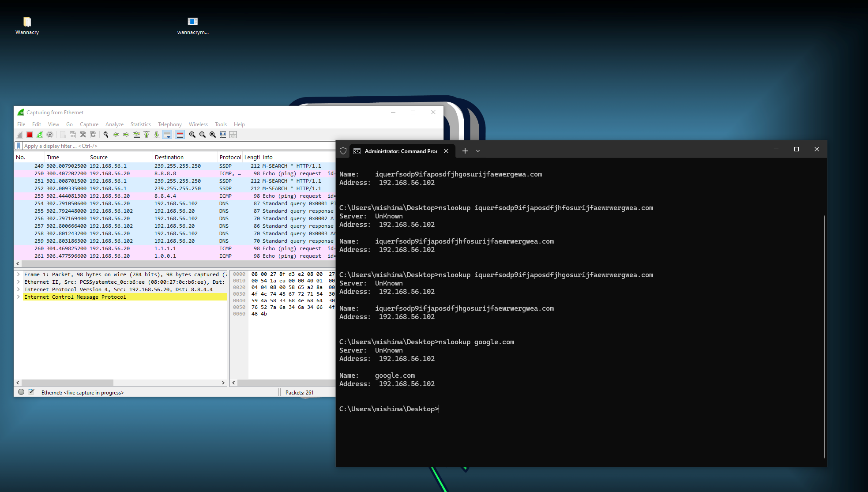Reset packet text to normal size

[213, 135]
